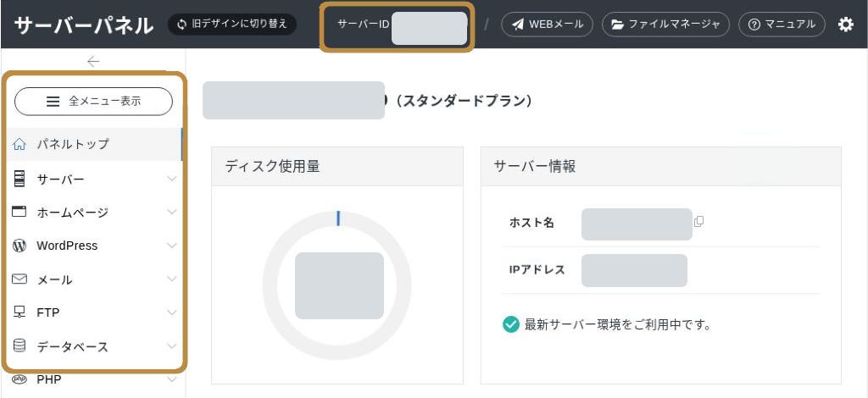Image resolution: width=868 pixels, height=398 pixels.
Task: Expand the ホームページ menu chevron
Action: point(171,212)
